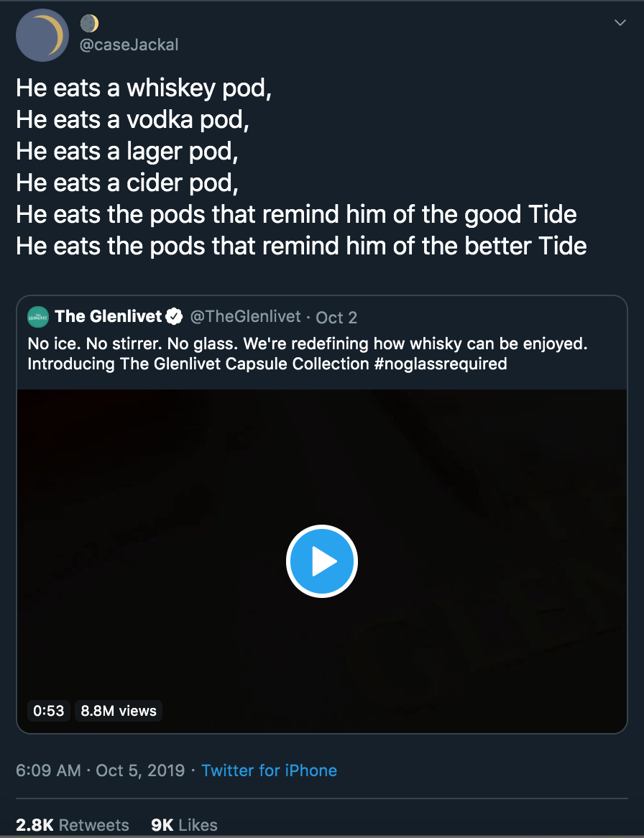Click the 8.8M views label

pyautogui.click(x=119, y=711)
